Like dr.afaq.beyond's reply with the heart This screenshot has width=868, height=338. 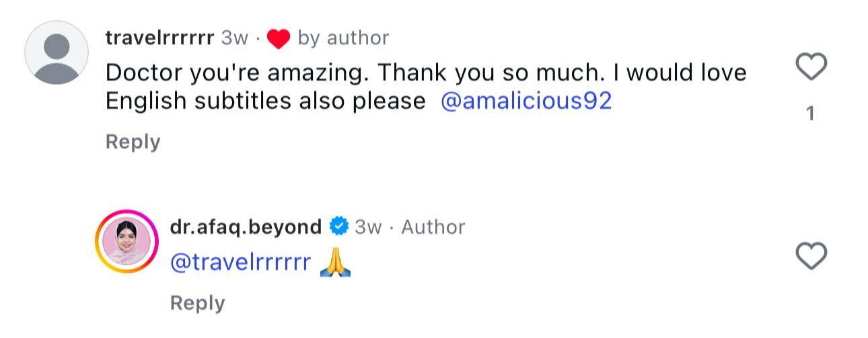811,256
